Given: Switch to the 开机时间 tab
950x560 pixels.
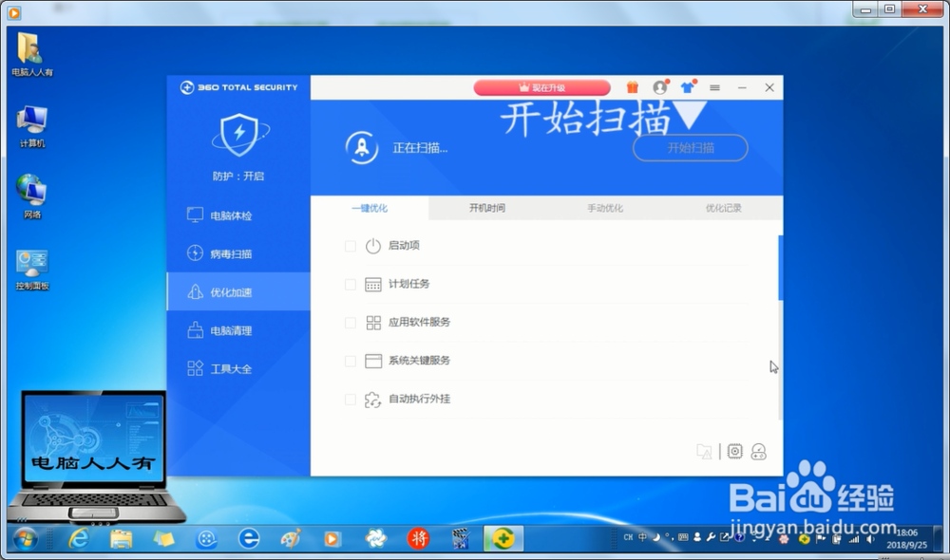Looking at the screenshot, I should click(x=487, y=208).
